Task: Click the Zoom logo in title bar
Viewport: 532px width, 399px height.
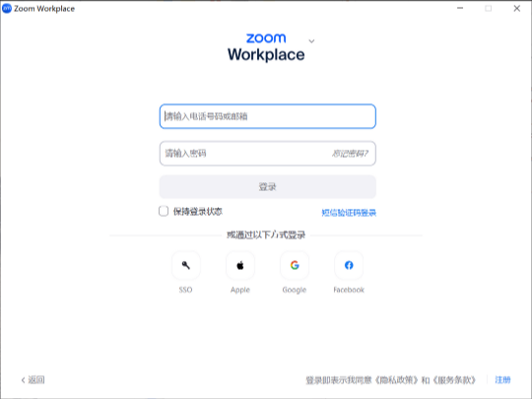Action: click(x=7, y=8)
